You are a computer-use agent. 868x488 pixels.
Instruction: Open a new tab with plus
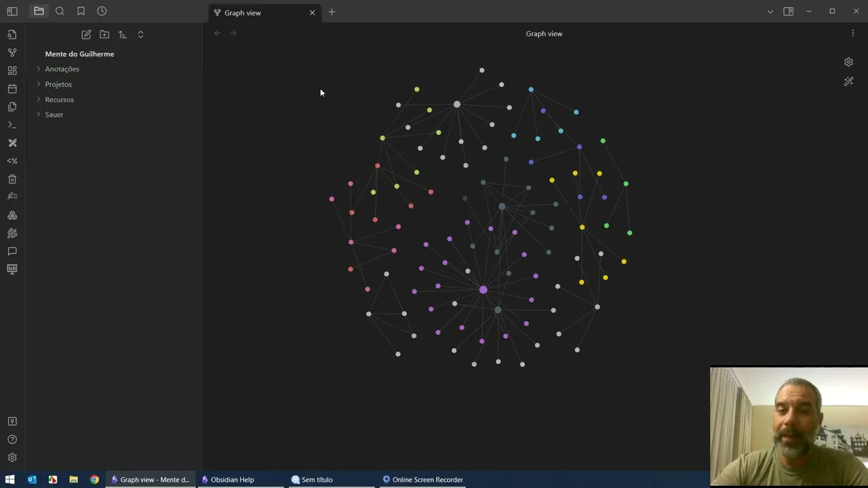(332, 12)
